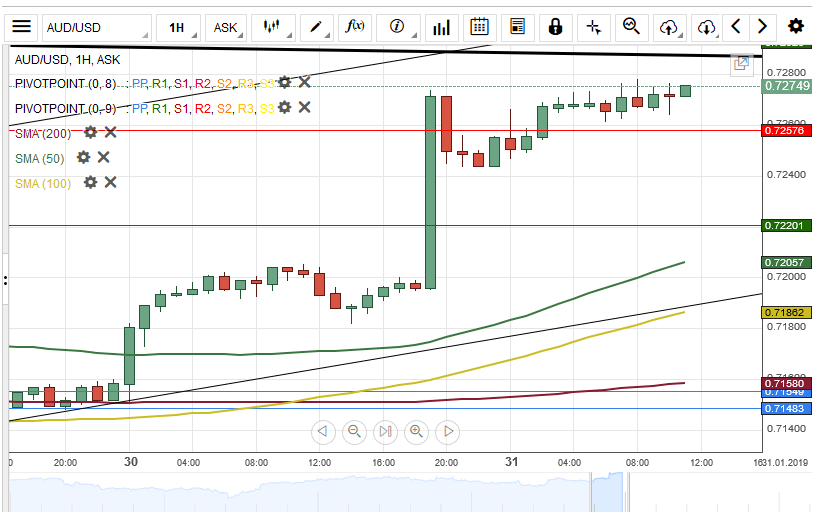Open the f(x) indicators menu
This screenshot has height=520, width=820.
(354, 27)
